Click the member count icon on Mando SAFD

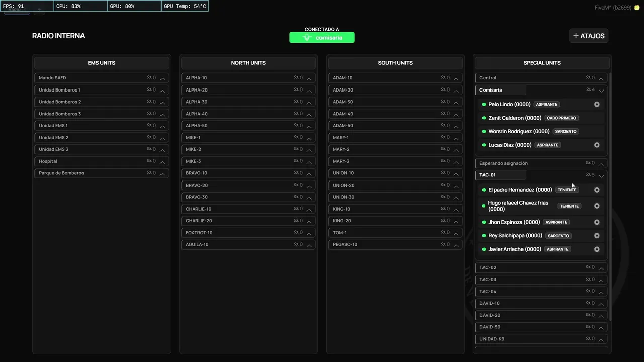click(x=149, y=78)
